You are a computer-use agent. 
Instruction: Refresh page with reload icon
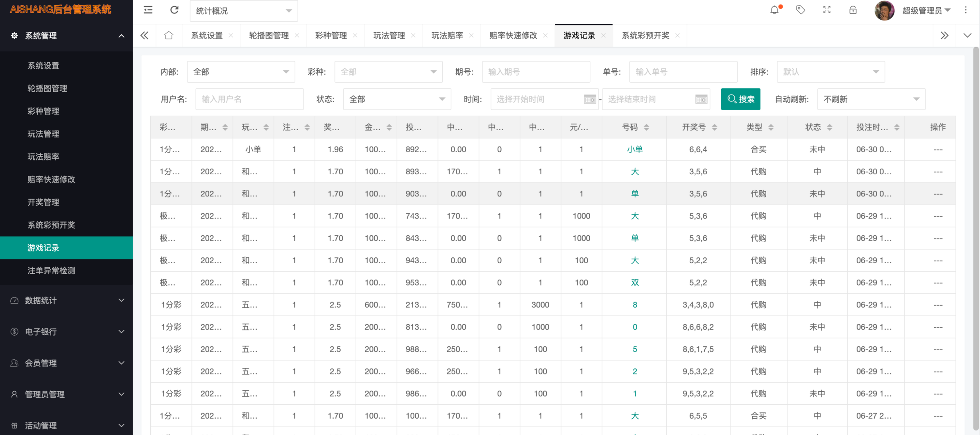(x=174, y=10)
